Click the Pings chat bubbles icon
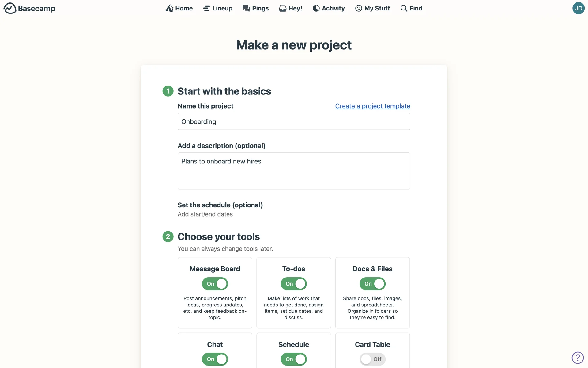588x368 pixels. 246,8
